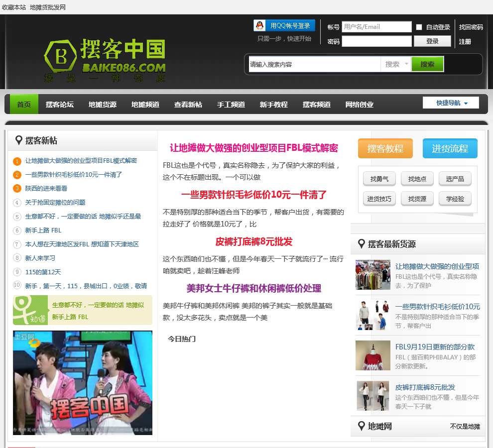This screenshot has width=493, height=448.
Task: Open the 地摊货源 menu item
Action: click(x=103, y=105)
